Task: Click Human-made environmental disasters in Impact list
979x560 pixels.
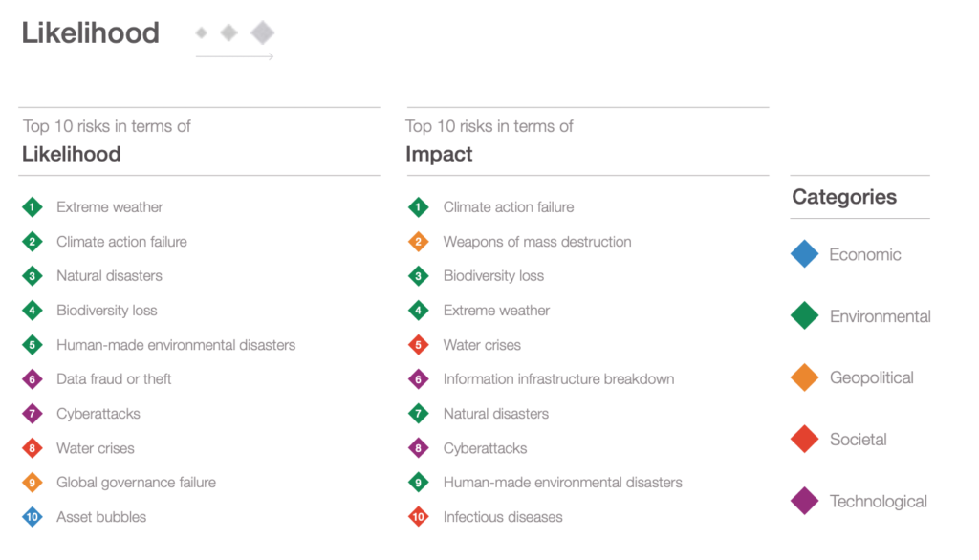Action: [x=562, y=483]
